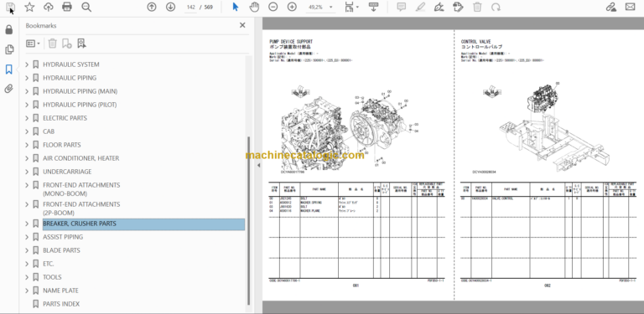
Task: Open the security lock panel icon
Action: (9, 29)
